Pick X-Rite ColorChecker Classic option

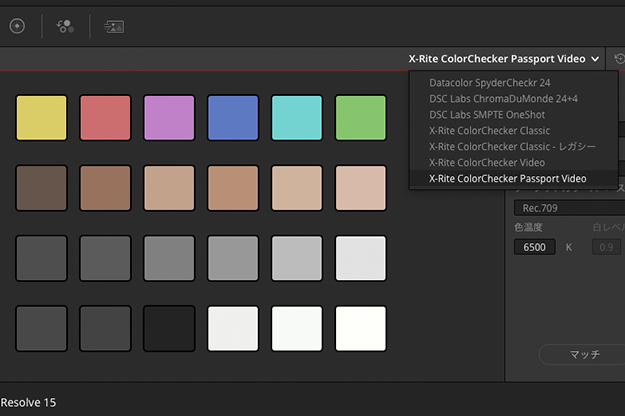[x=490, y=131]
